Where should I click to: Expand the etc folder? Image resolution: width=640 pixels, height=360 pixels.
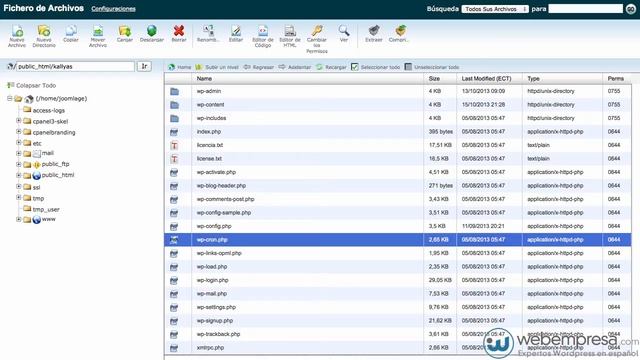pyautogui.click(x=18, y=142)
